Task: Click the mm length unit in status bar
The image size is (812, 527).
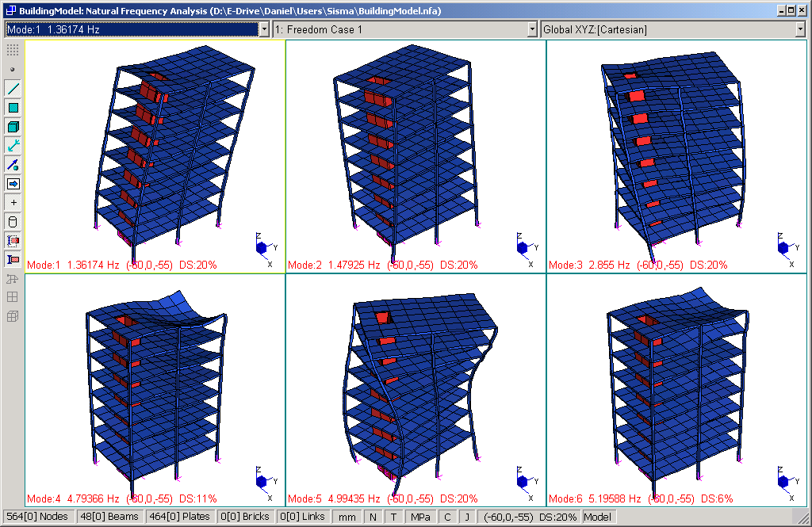Action: click(x=347, y=517)
